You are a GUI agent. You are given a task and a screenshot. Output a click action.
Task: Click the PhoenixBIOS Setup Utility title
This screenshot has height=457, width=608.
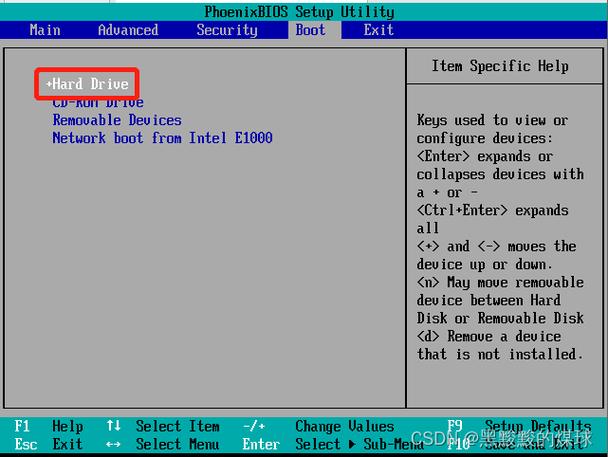[x=299, y=12]
